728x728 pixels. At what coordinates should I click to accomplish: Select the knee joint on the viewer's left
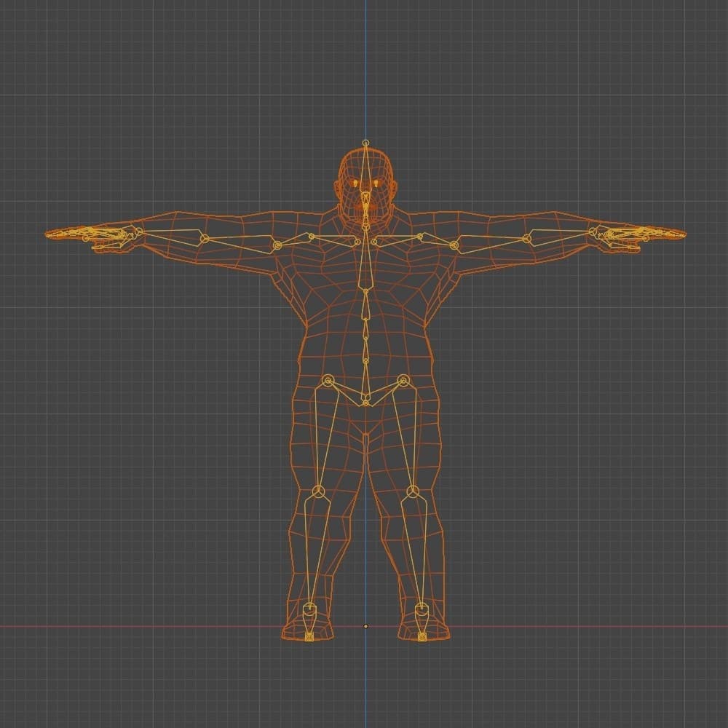tap(318, 491)
